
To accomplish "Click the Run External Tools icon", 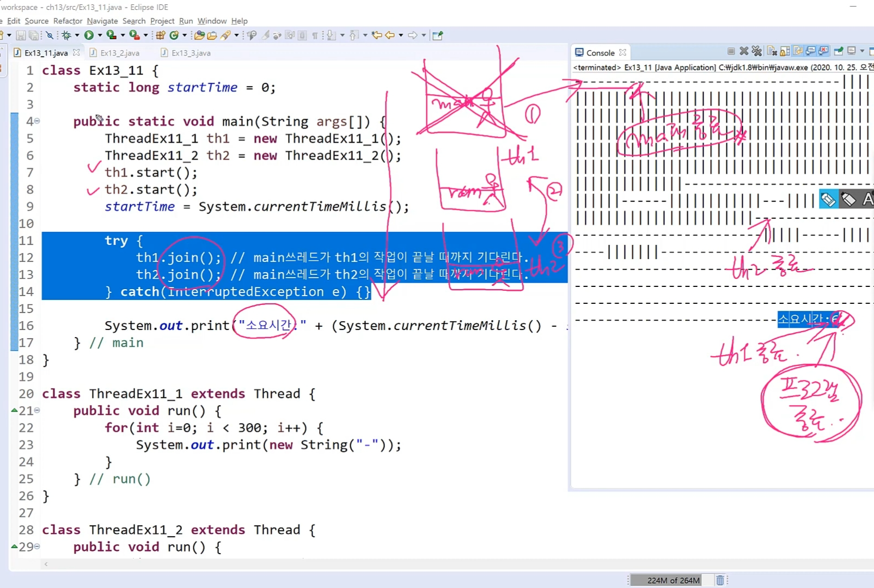I will 134,35.
